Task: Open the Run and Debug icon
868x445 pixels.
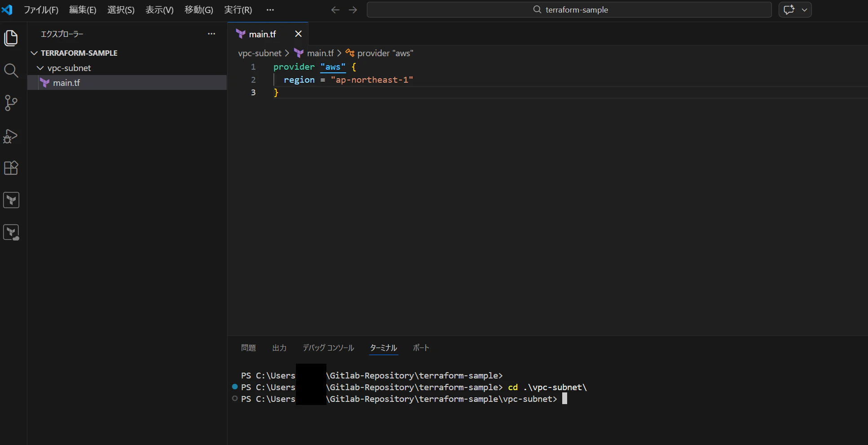Action: 11,136
